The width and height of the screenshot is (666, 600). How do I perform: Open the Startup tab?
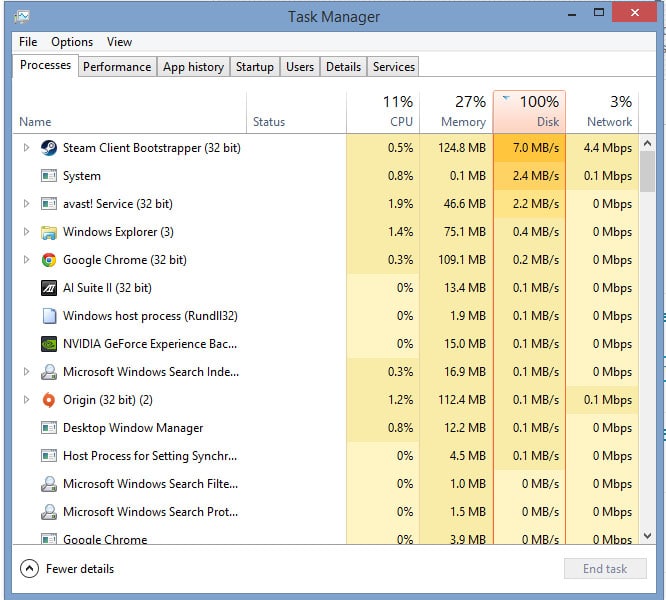pyautogui.click(x=255, y=67)
